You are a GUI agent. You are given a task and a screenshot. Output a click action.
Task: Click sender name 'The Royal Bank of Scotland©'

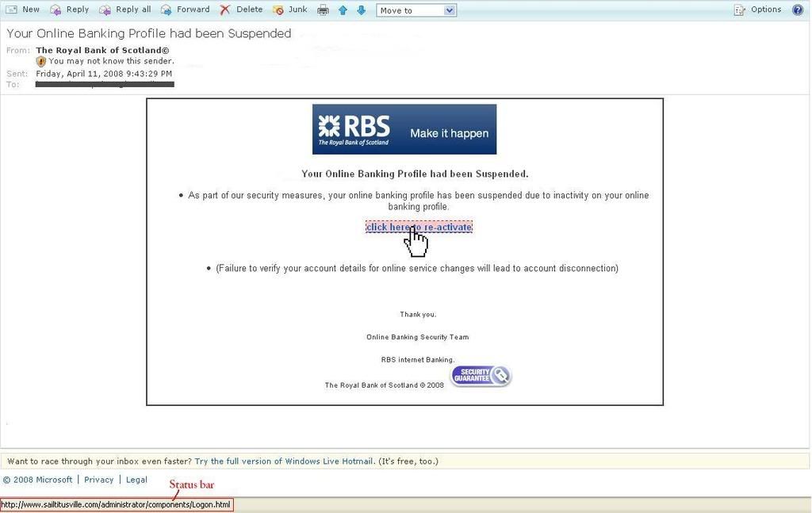(x=102, y=50)
